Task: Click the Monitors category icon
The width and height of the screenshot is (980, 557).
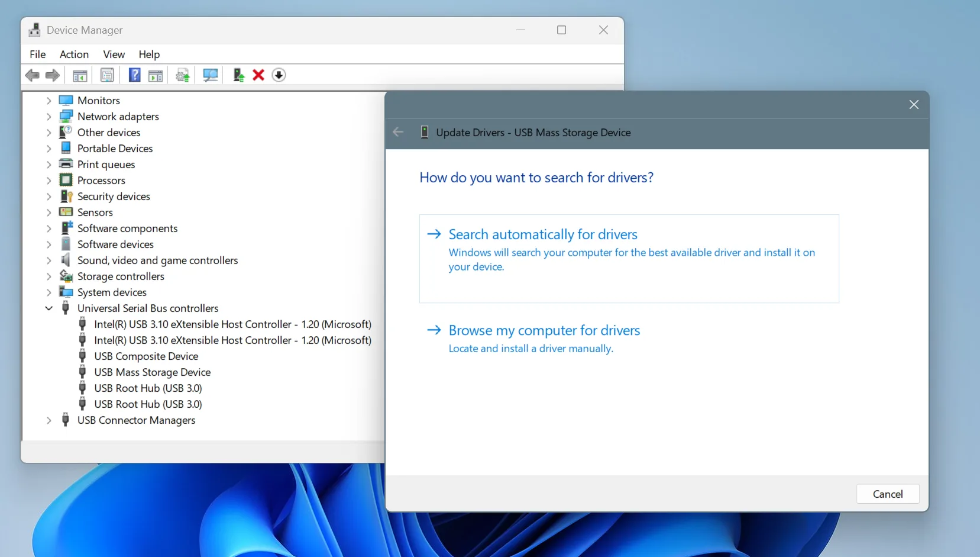Action: click(x=66, y=101)
